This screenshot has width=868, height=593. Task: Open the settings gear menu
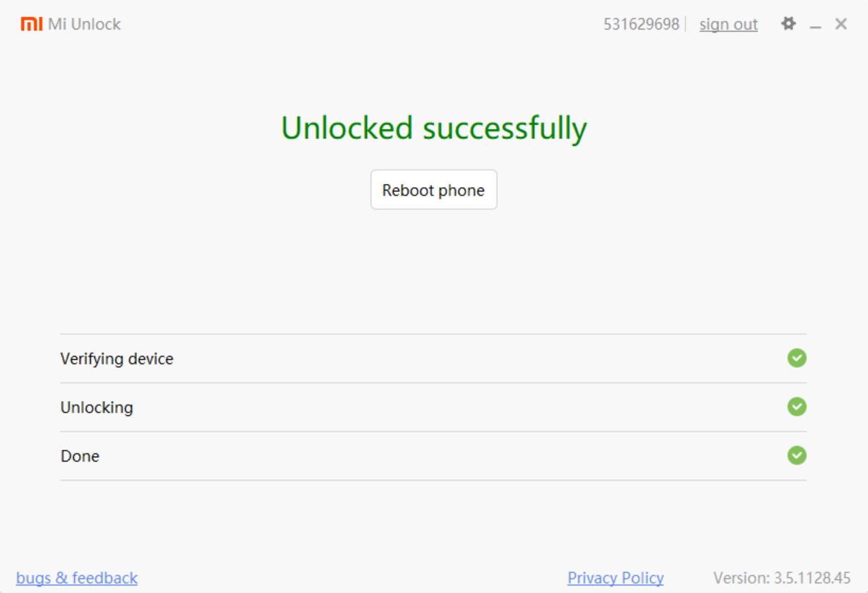788,23
